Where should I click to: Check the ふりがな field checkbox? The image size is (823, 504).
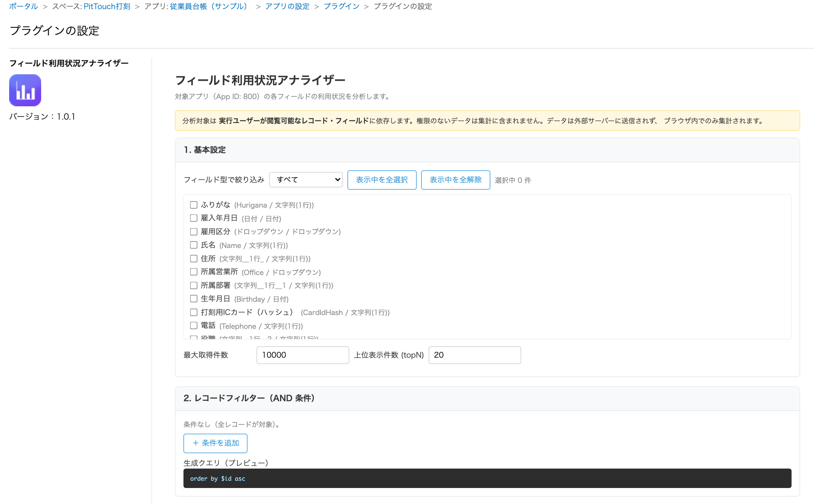194,205
